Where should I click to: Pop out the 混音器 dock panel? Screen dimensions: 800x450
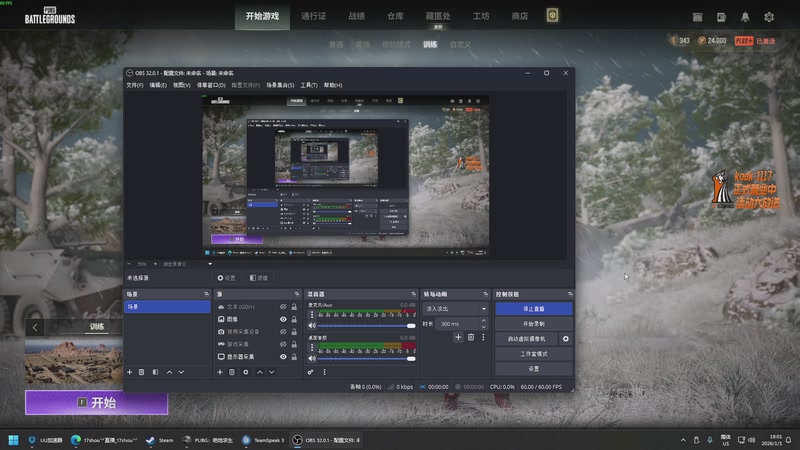[x=414, y=294]
